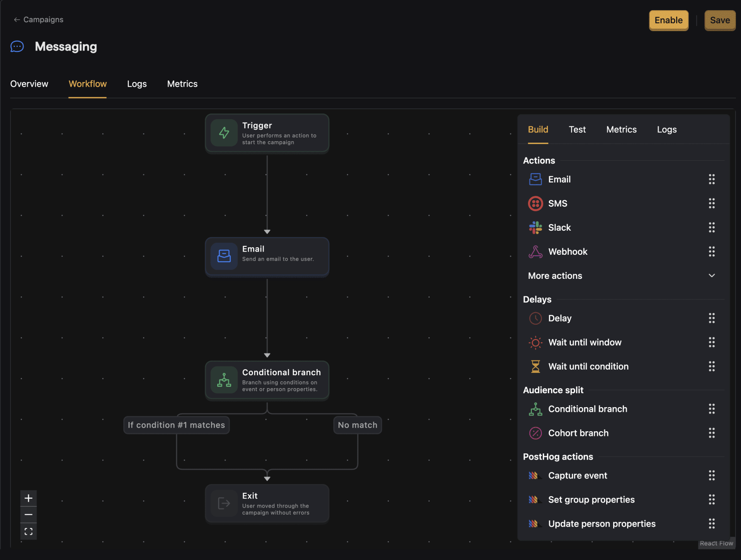Click the red SMS Twilio icon

pyautogui.click(x=535, y=203)
